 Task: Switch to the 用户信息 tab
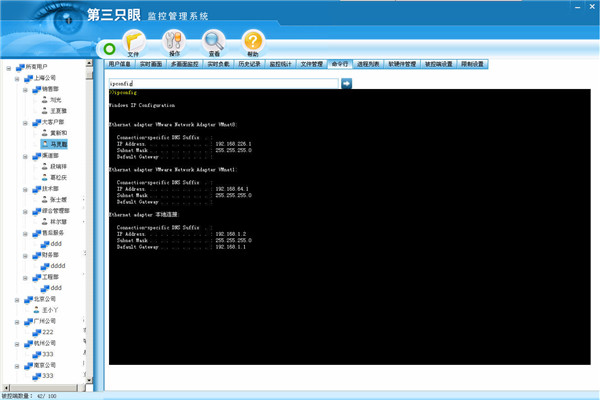[x=120, y=64]
